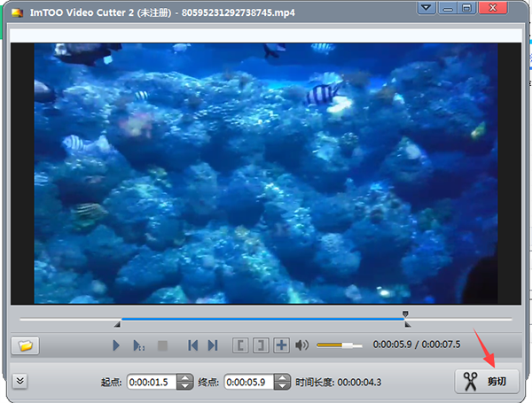Click the clip end marker on timeline

(405, 314)
